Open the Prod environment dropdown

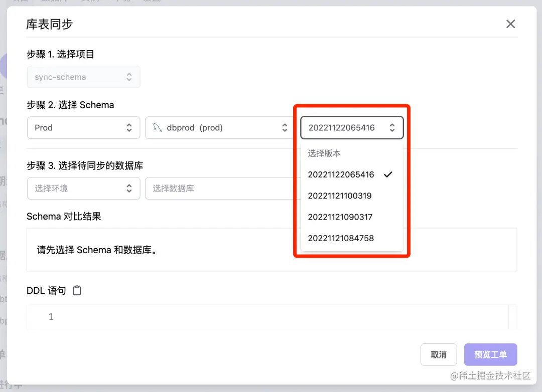tap(84, 127)
